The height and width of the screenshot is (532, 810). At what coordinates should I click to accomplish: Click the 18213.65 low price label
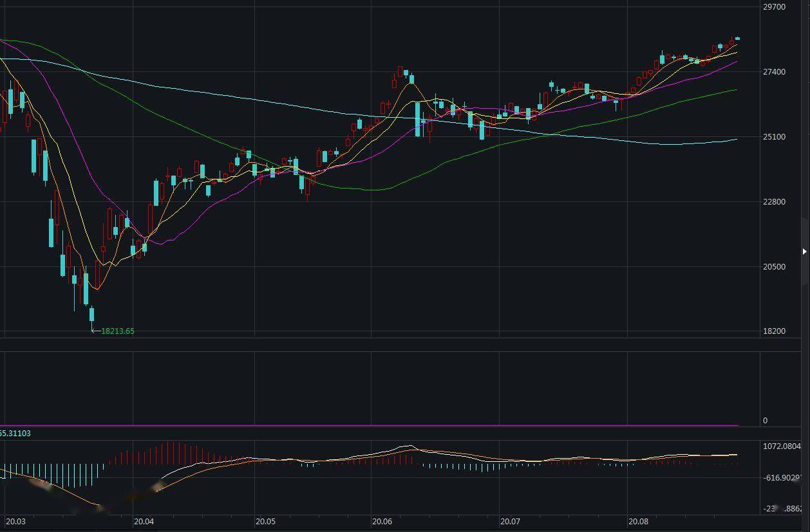[x=118, y=331]
